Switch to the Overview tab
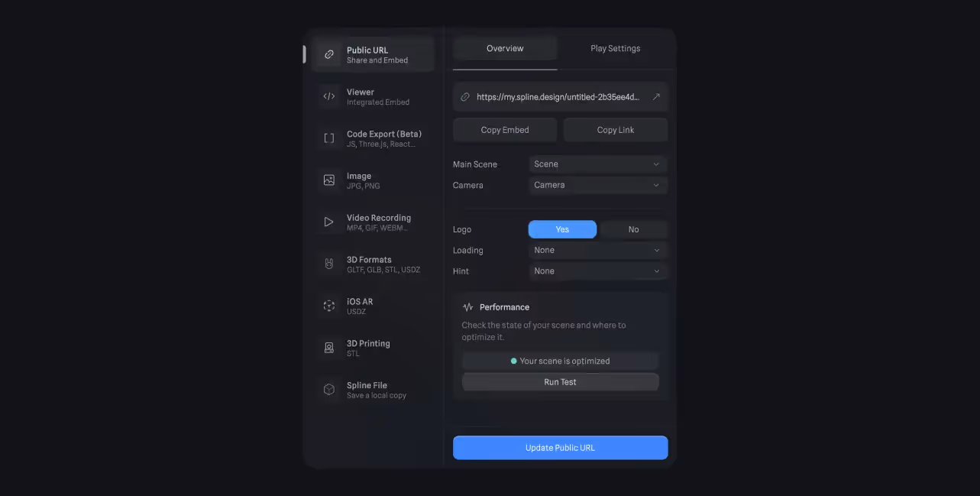This screenshot has height=496, width=980. 505,48
